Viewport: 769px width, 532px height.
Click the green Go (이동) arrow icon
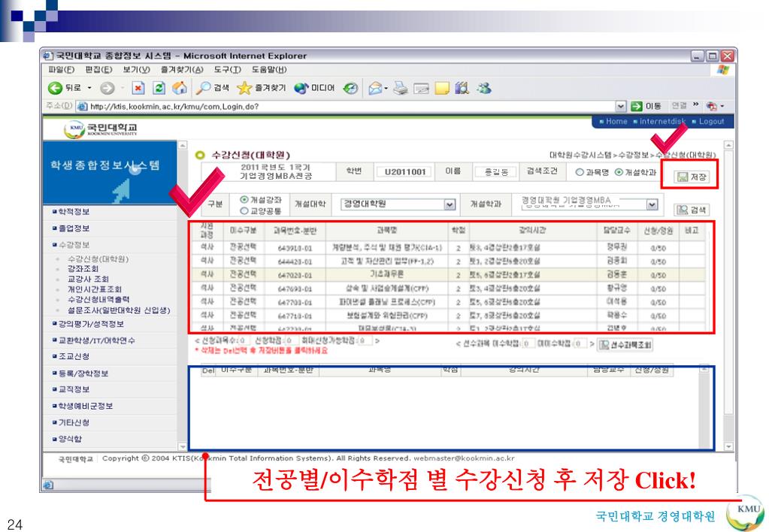tap(637, 106)
